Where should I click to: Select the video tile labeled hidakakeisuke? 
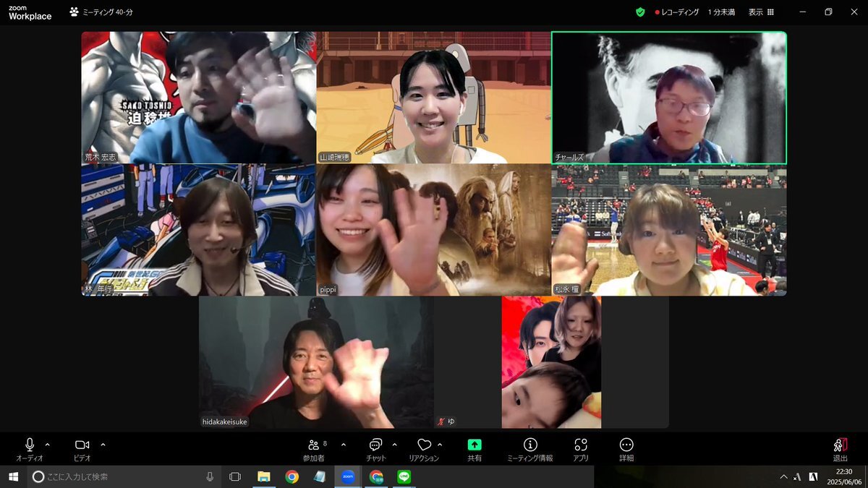pyautogui.click(x=316, y=362)
